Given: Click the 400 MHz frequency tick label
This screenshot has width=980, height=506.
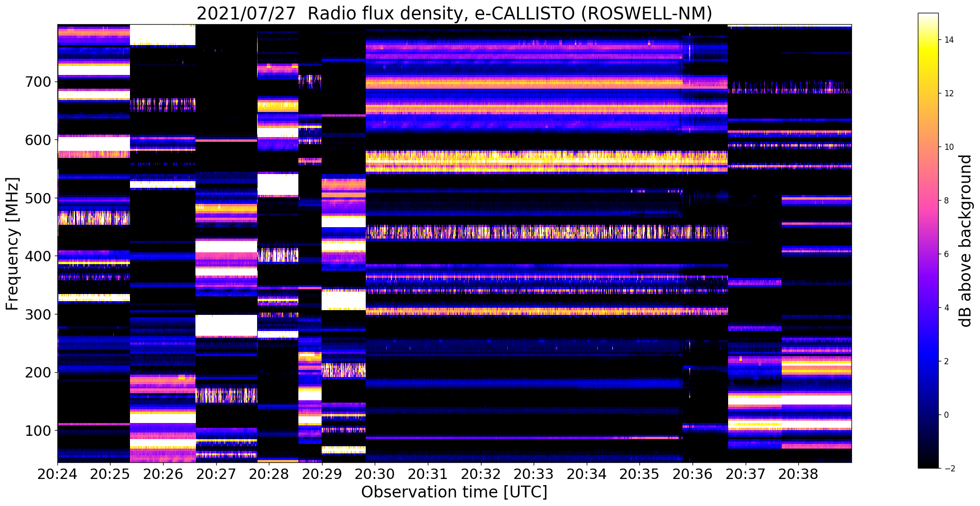Looking at the screenshot, I should click(37, 256).
